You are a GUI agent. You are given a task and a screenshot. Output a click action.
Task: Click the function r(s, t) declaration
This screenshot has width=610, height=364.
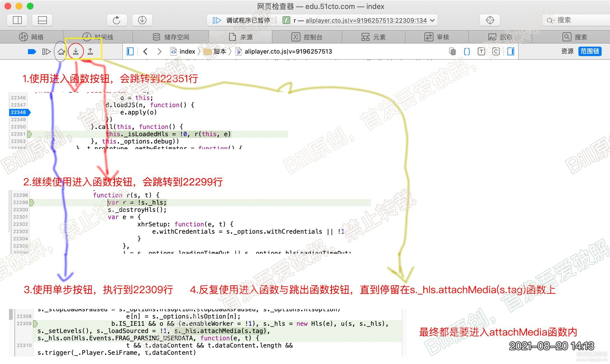[x=126, y=195]
